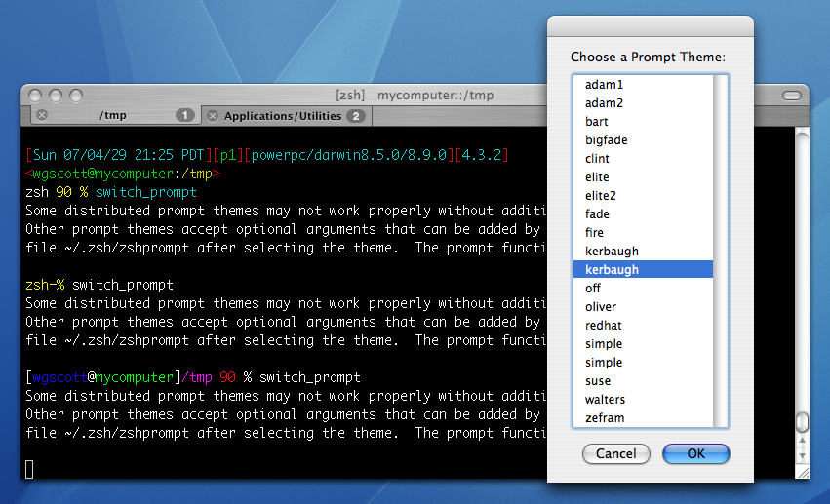Select the suse prompt theme

click(x=643, y=381)
